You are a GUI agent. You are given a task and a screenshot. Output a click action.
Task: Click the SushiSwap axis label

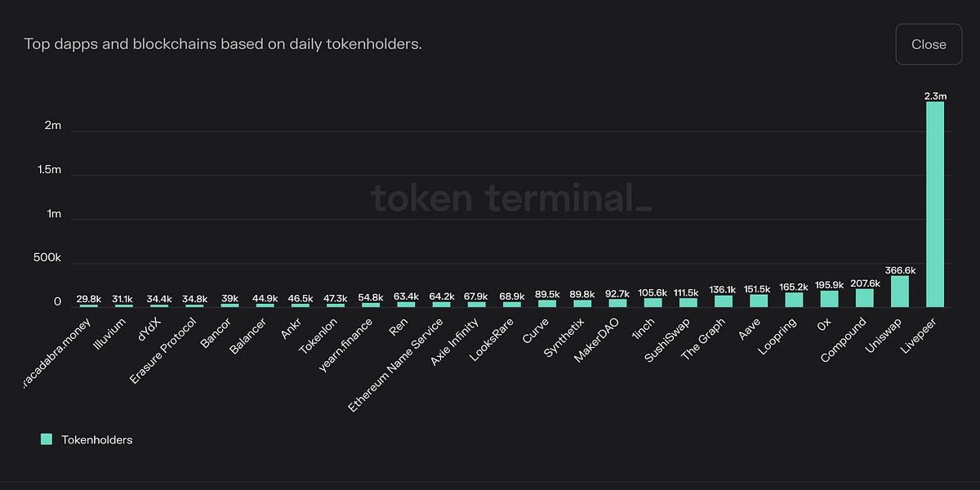pyautogui.click(x=667, y=341)
